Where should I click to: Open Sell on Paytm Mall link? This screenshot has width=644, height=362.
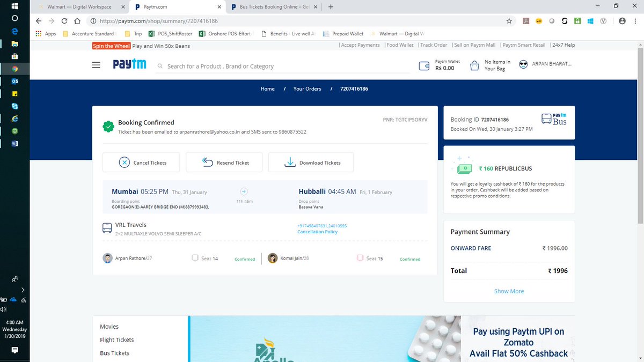point(475,45)
